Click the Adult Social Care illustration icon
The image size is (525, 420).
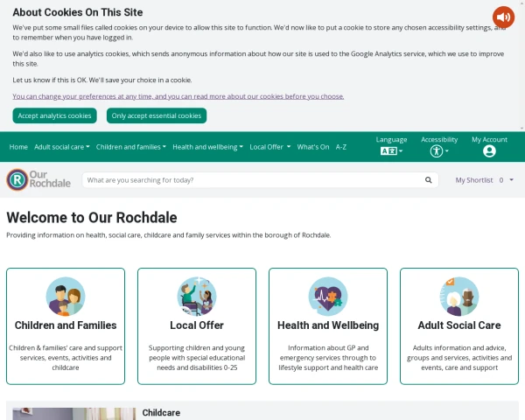(x=459, y=297)
